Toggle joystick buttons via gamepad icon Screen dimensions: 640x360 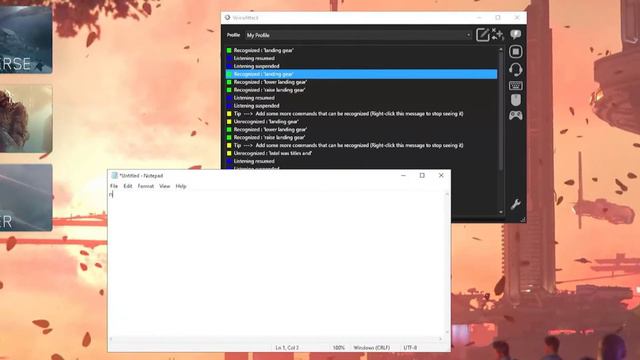(516, 116)
